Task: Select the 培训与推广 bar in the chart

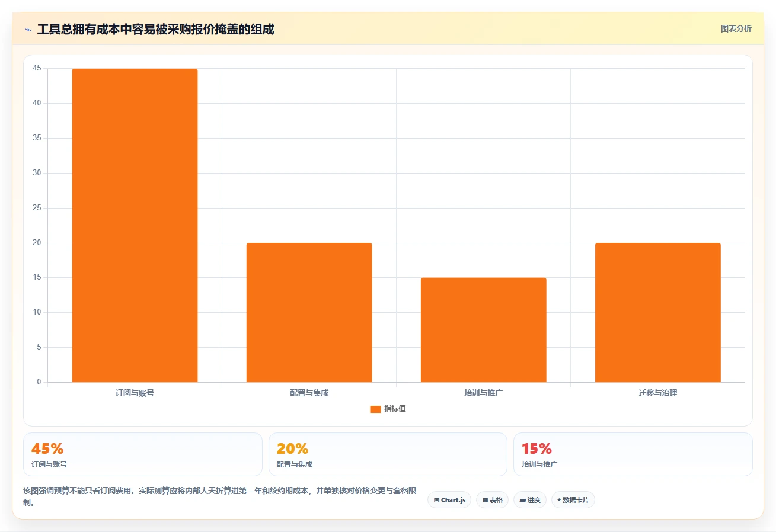Action: [x=483, y=330]
